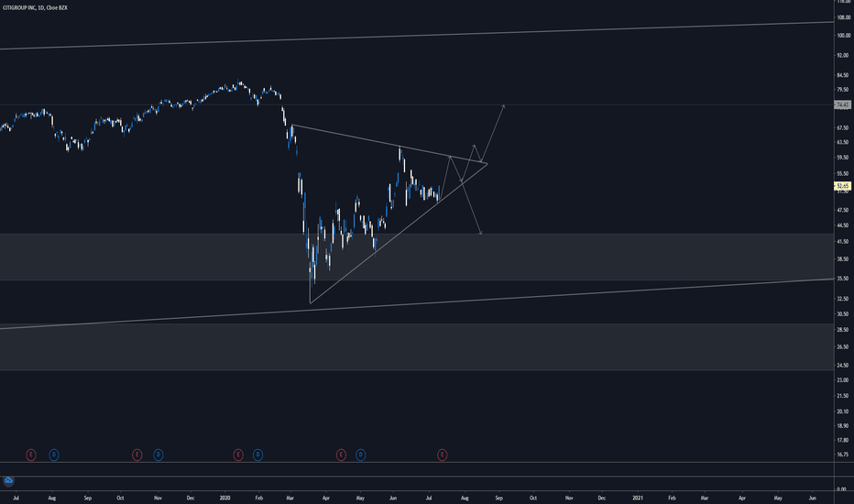
Task: Open the earnings marker in mid-October 2019
Action: coord(137,455)
